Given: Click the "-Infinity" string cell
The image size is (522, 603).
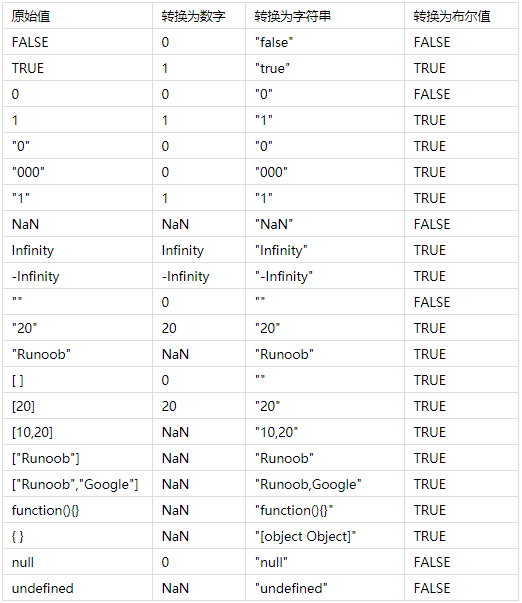Looking at the screenshot, I should [325, 276].
